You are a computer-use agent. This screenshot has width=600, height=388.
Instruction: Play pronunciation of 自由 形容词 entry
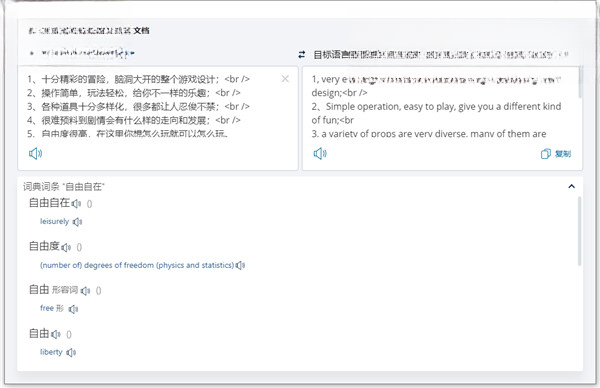pyautogui.click(x=86, y=291)
